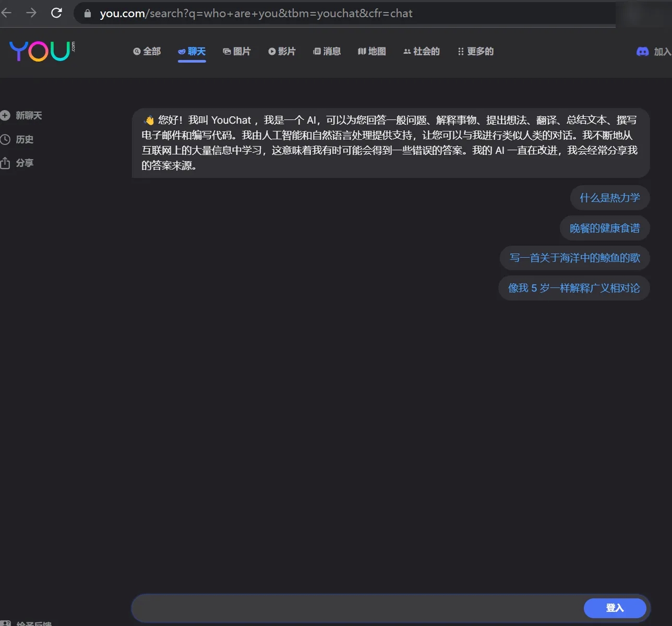Open the 地图 (Maps) tab
The image size is (672, 626).
tap(371, 51)
